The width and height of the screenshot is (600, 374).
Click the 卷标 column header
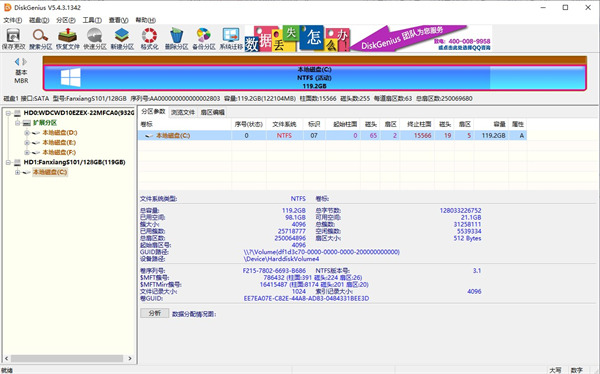point(185,124)
